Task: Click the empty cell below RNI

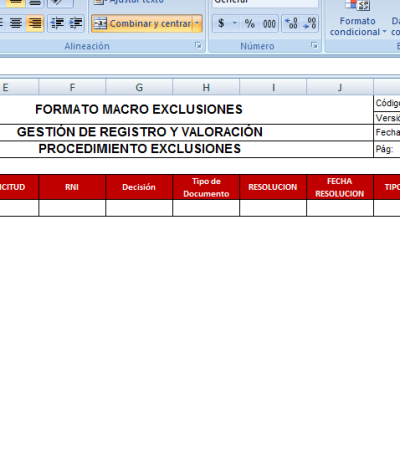Action: click(x=72, y=208)
